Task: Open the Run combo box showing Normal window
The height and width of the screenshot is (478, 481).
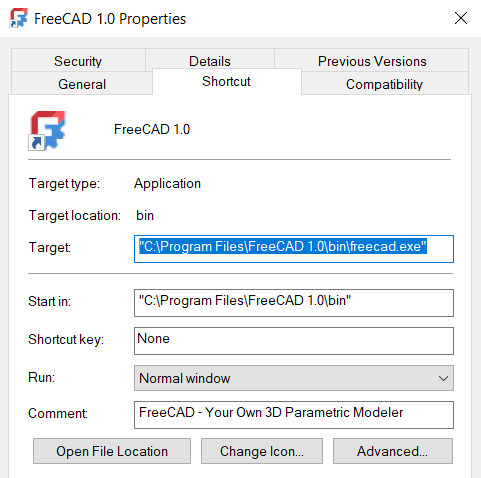Action: 294,378
